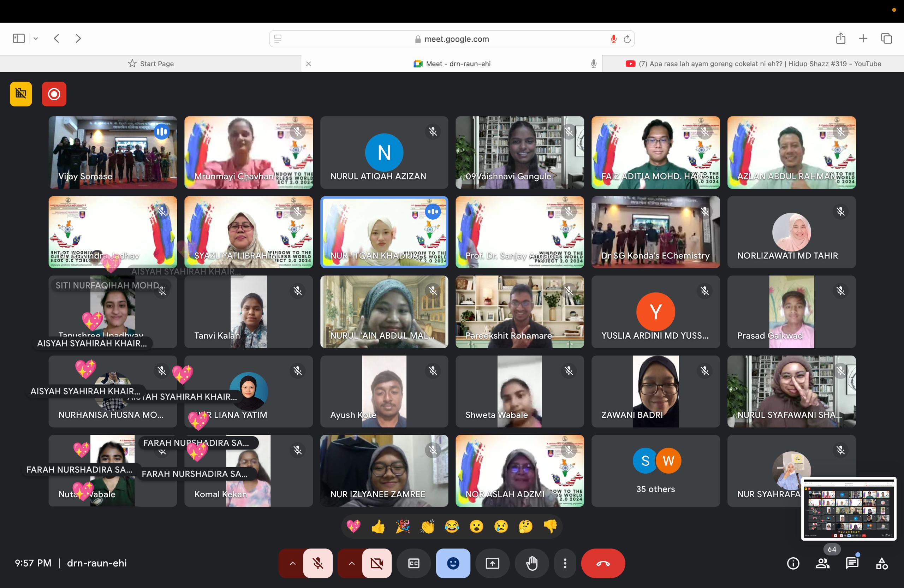Open the activities shapes icon
The width and height of the screenshot is (904, 588).
point(882,563)
